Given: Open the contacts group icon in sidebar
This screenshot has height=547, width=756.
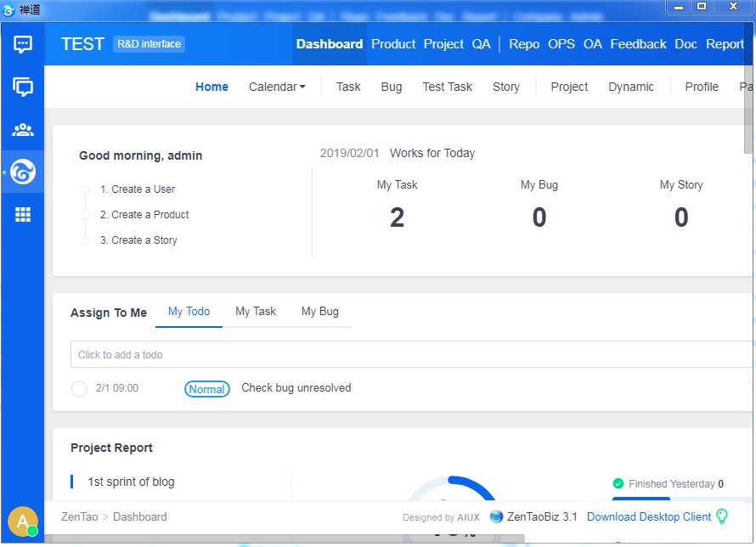Looking at the screenshot, I should click(23, 130).
